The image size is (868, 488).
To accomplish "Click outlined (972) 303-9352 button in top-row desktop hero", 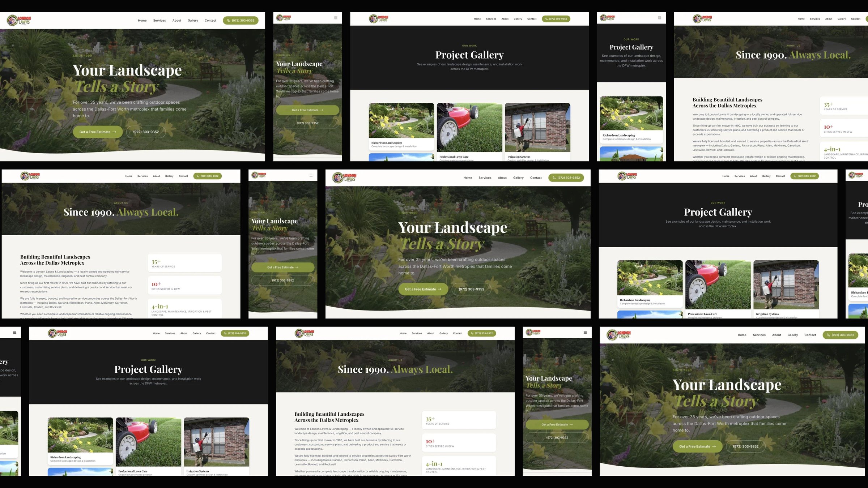I will (146, 132).
